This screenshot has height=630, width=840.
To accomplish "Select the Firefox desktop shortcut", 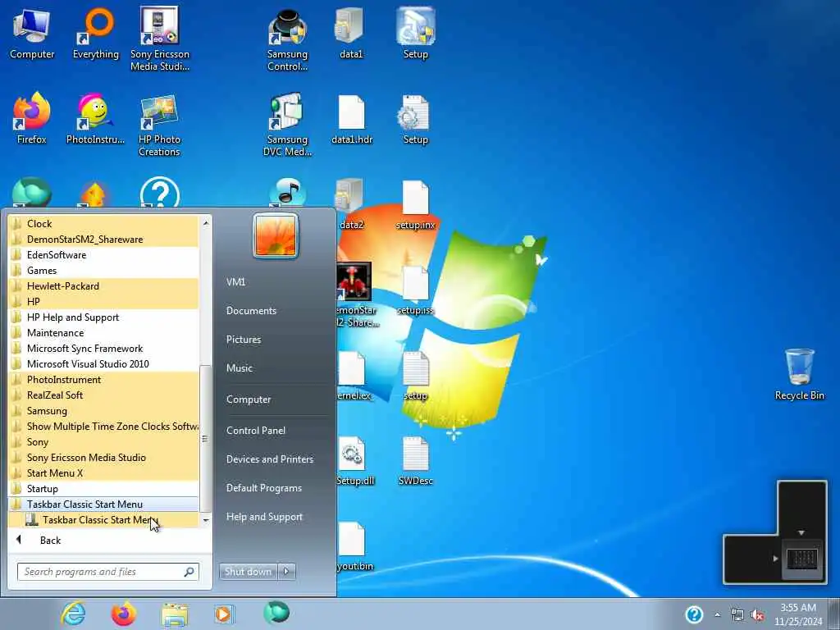I will tap(32, 118).
